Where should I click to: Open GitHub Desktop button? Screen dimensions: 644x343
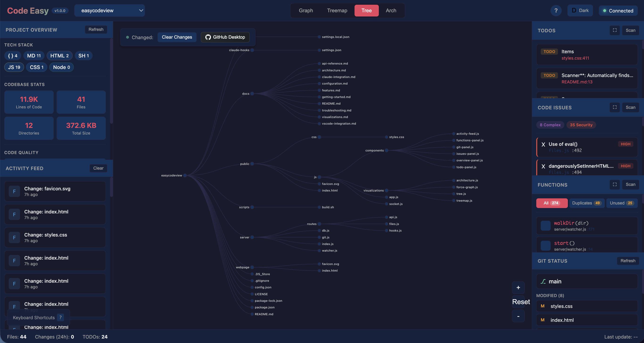[x=225, y=37]
